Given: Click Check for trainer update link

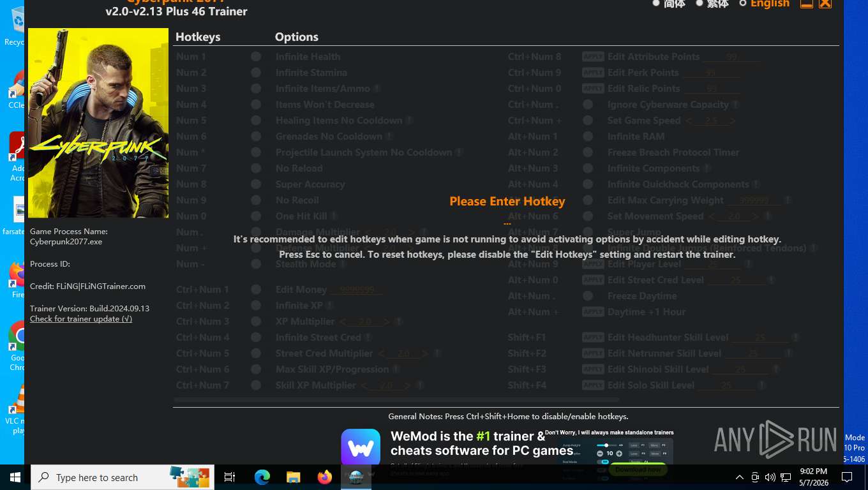Looking at the screenshot, I should coord(81,318).
